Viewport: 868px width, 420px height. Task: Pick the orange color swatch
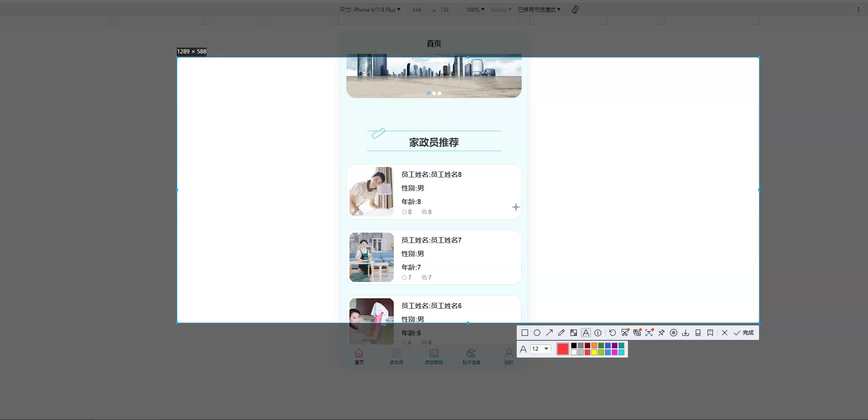[594, 346]
